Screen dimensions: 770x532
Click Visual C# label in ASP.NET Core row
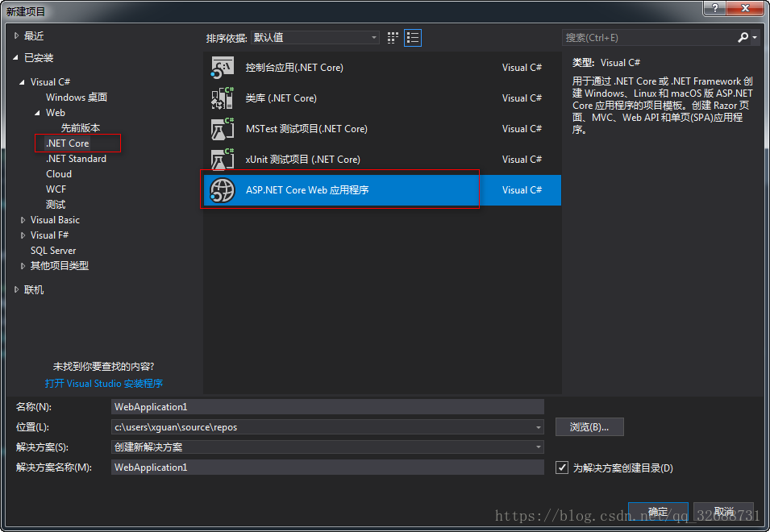click(522, 190)
